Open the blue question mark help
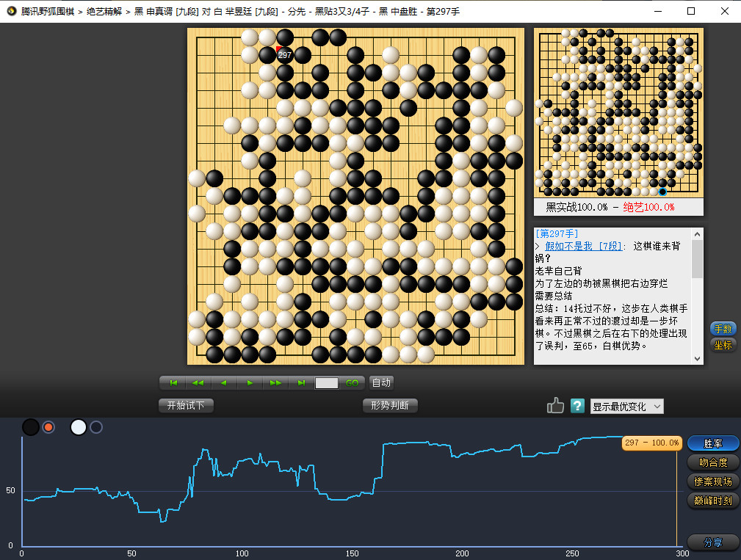Image resolution: width=741 pixels, height=560 pixels. point(577,406)
